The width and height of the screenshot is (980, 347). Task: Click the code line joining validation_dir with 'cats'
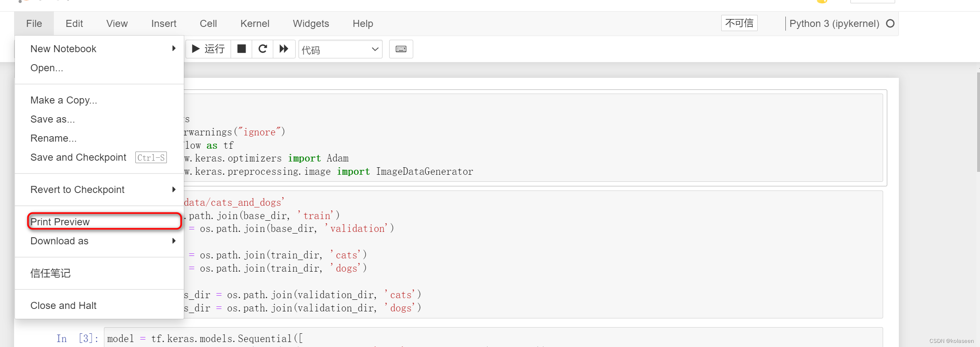[303, 295]
